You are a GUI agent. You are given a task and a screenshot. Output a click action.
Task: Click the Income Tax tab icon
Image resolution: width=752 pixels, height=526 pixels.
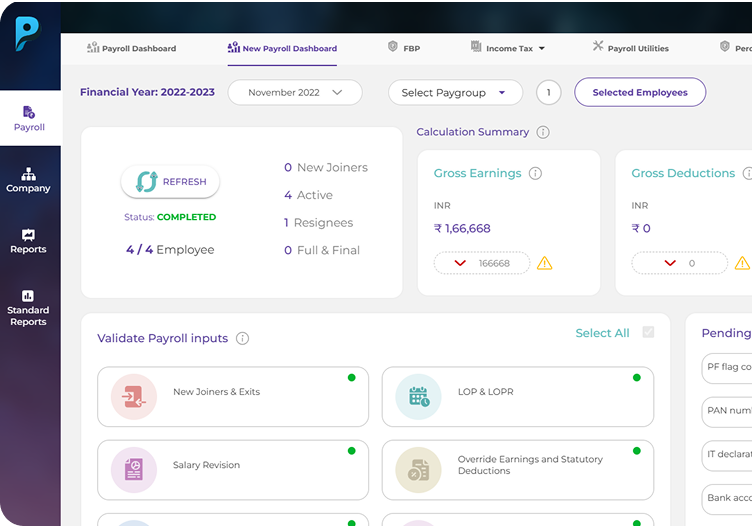coord(476,47)
